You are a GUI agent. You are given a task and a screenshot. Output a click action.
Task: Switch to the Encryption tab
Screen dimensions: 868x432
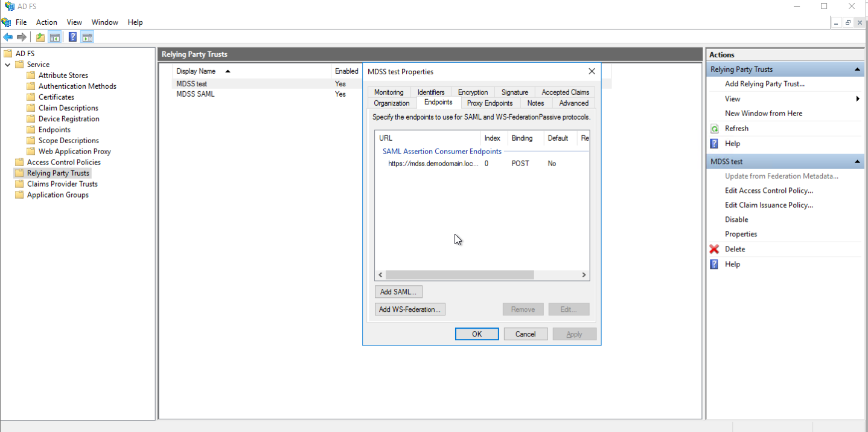point(473,92)
